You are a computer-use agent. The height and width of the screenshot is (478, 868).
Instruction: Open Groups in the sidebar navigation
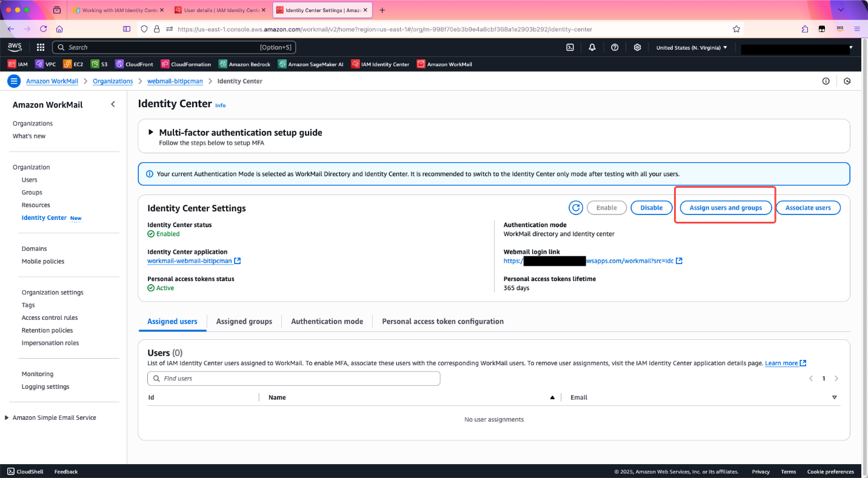(x=32, y=193)
